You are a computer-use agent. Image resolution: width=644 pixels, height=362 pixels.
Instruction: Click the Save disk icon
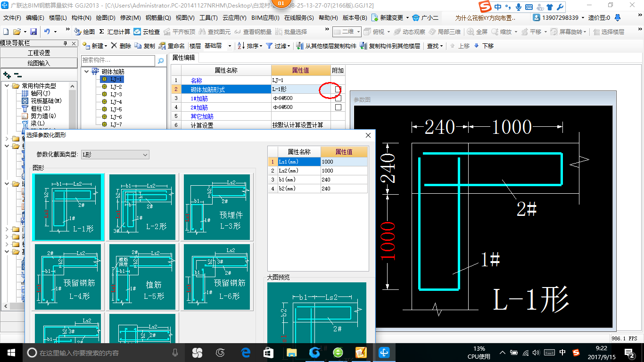33,32
